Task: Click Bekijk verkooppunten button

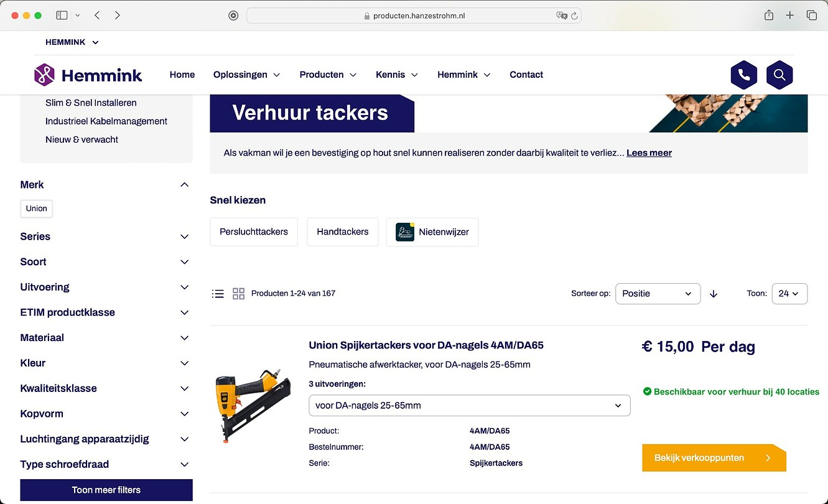Action: [x=714, y=458]
